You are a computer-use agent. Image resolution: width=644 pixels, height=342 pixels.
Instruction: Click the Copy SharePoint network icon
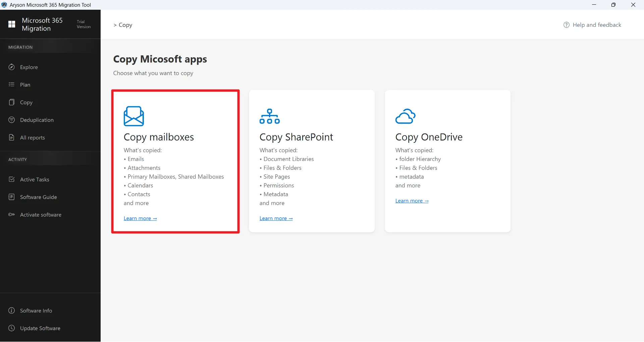(269, 116)
